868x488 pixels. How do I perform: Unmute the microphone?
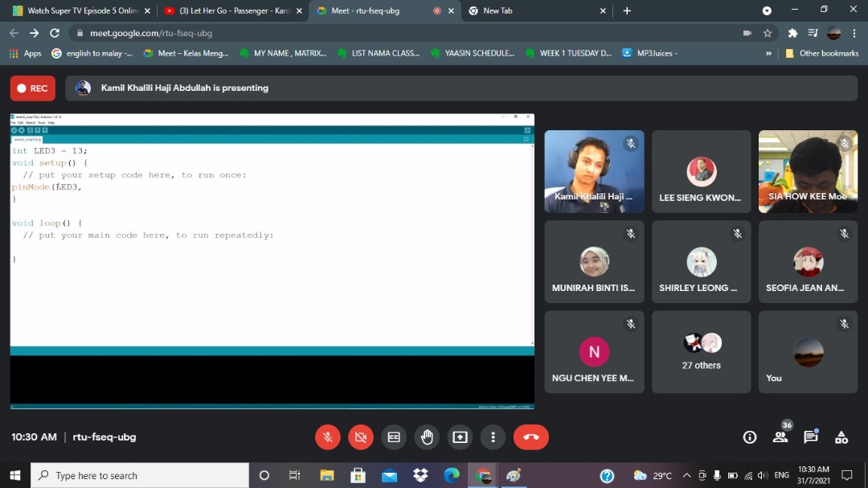point(327,437)
